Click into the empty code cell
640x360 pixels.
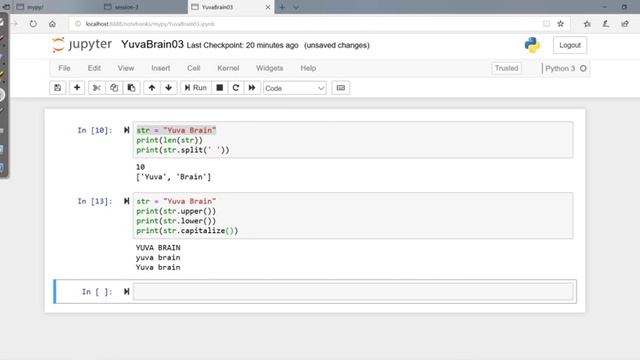coord(353,292)
